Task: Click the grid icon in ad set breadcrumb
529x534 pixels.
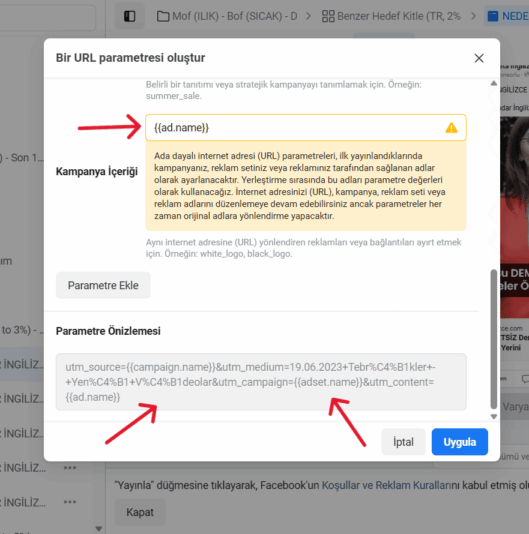Action: pos(328,16)
